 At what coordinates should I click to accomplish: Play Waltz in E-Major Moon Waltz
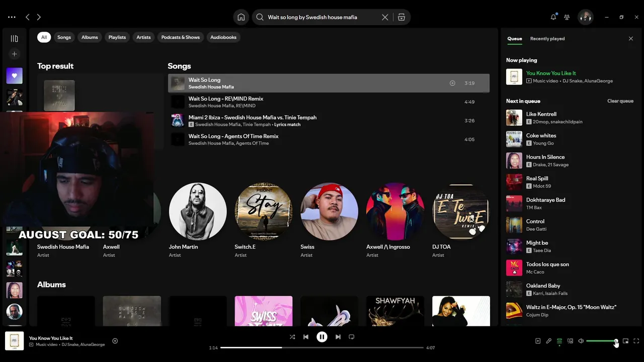pos(570,311)
